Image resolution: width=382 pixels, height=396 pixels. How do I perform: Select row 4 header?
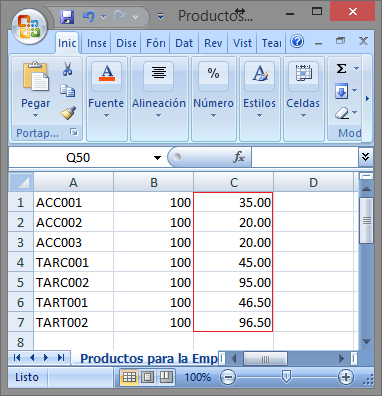[21, 262]
